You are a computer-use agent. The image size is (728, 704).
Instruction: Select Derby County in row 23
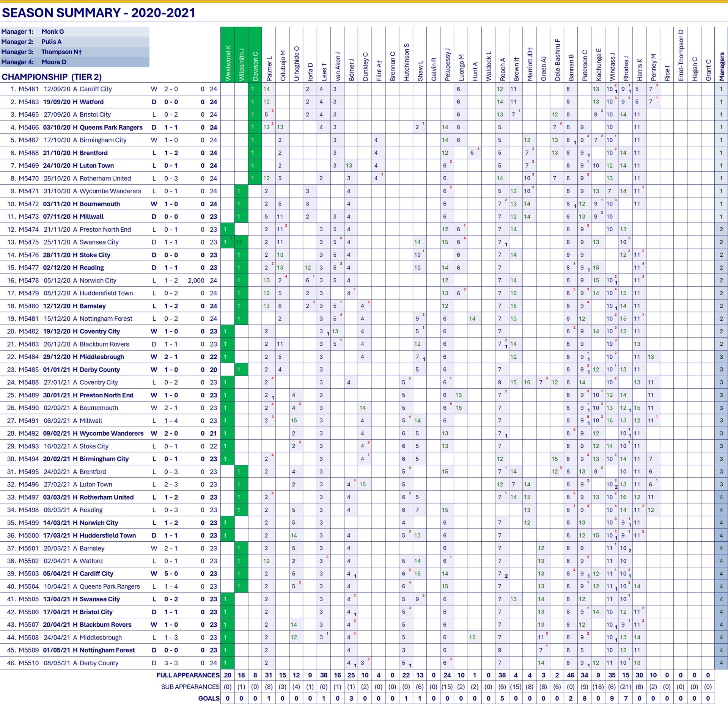click(x=100, y=370)
